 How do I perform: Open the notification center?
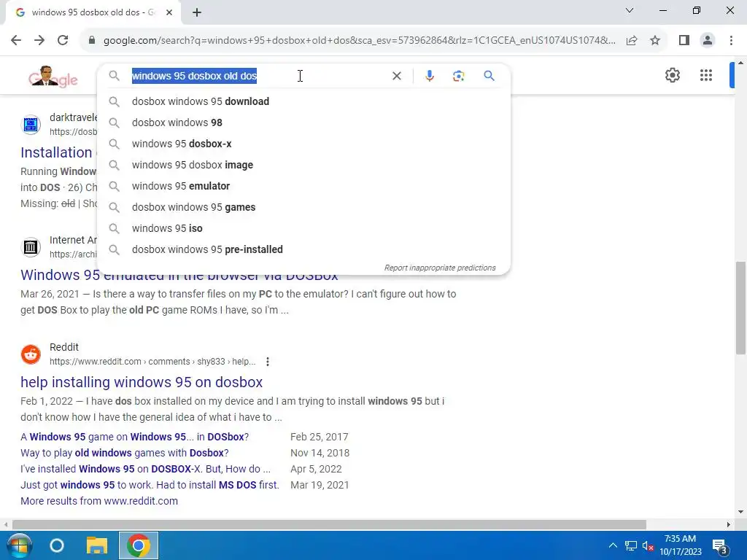pos(719,546)
